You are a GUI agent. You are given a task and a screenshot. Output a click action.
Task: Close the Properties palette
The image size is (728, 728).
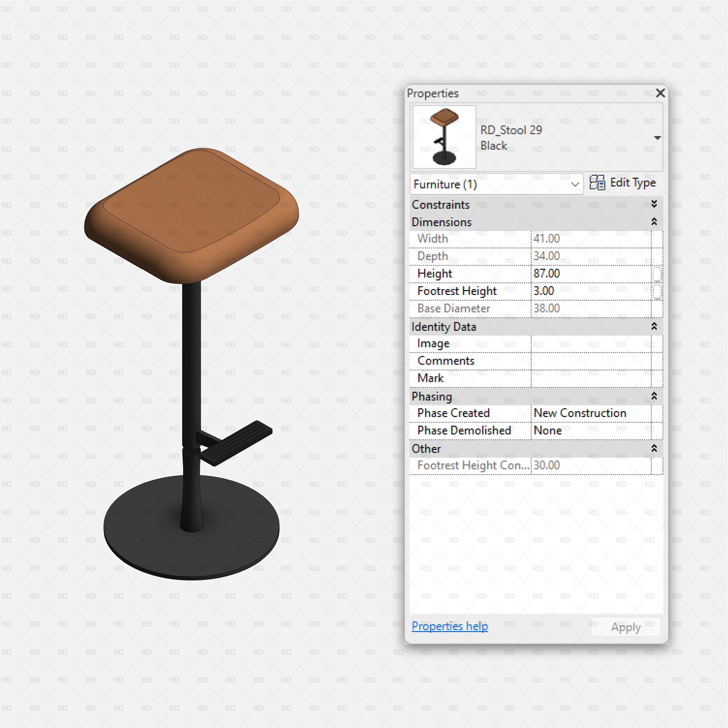pos(661,94)
